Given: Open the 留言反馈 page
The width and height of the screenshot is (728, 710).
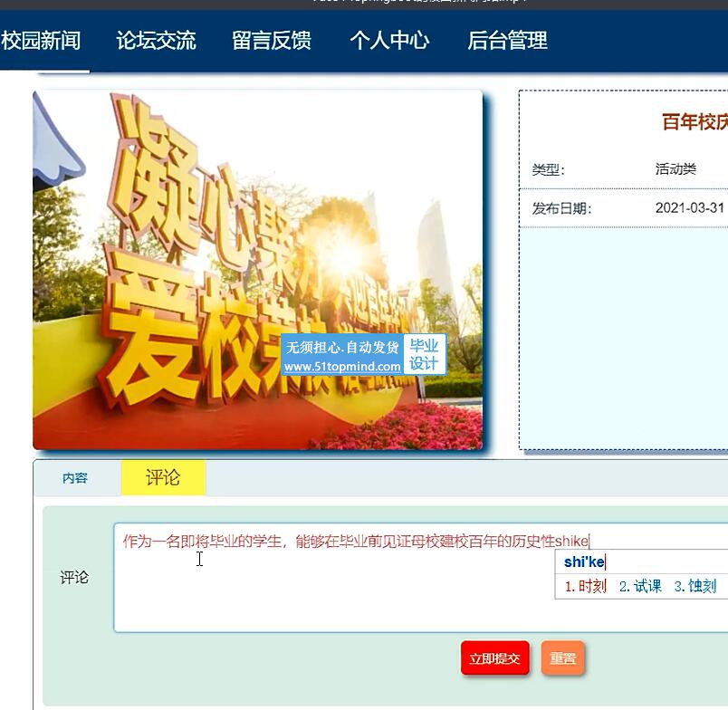Looking at the screenshot, I should tap(272, 41).
